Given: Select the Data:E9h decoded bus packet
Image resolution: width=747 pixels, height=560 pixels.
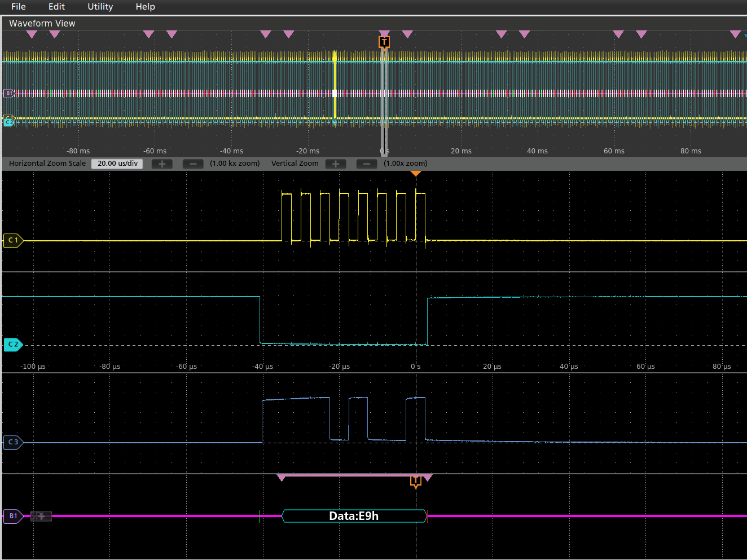Looking at the screenshot, I should tap(354, 516).
